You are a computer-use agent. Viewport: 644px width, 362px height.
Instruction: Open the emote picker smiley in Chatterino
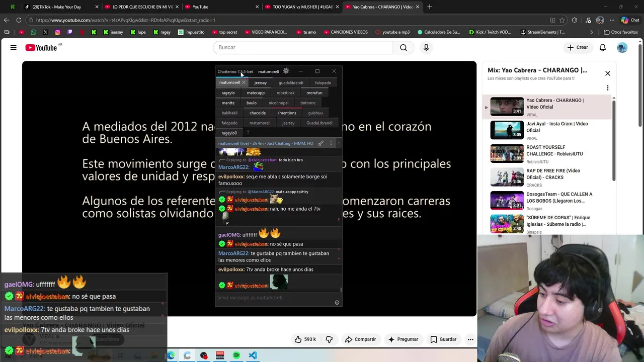pos(337,303)
